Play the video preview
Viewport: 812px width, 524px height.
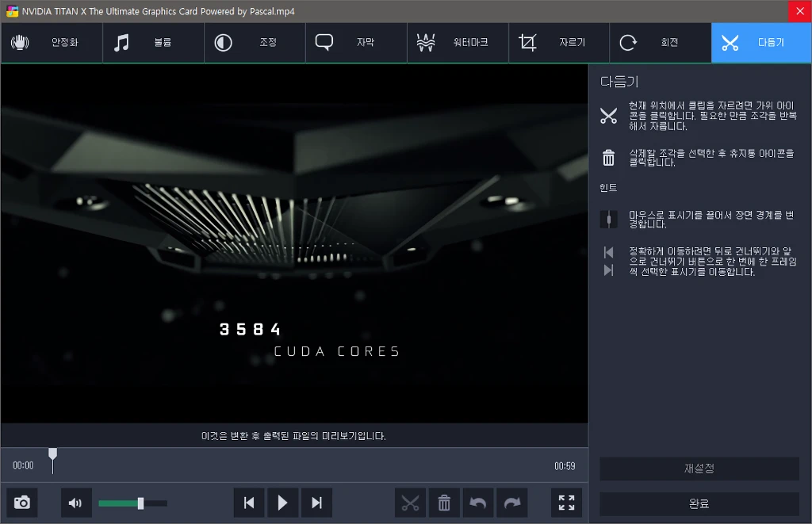point(283,503)
